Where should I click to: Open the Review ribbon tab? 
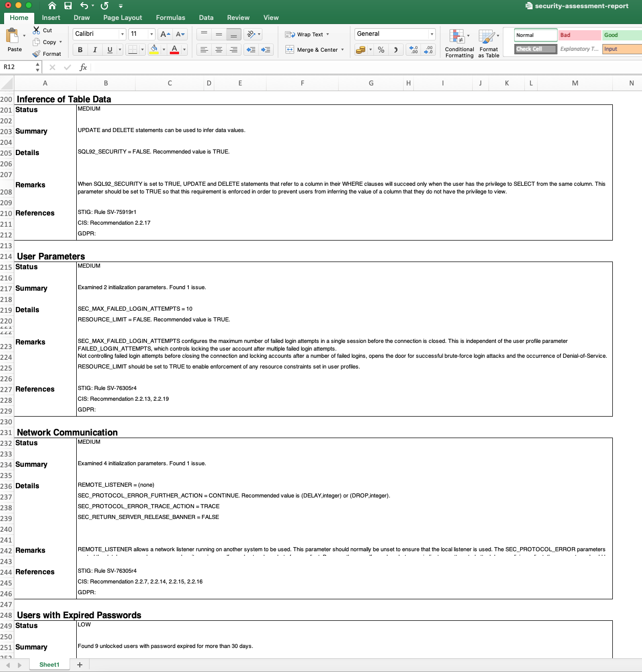pos(238,17)
